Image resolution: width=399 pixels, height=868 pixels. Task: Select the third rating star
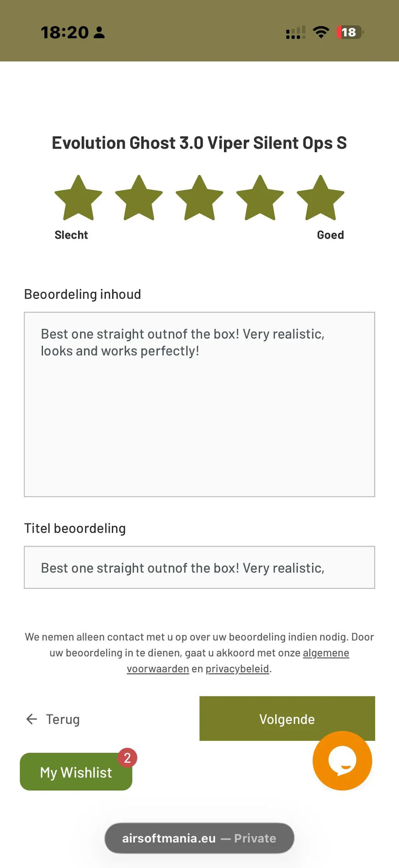coord(199,198)
